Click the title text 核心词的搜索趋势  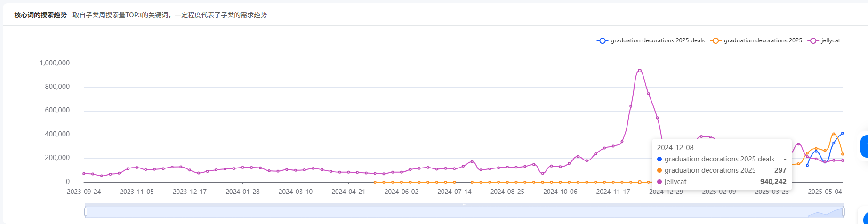tap(40, 15)
